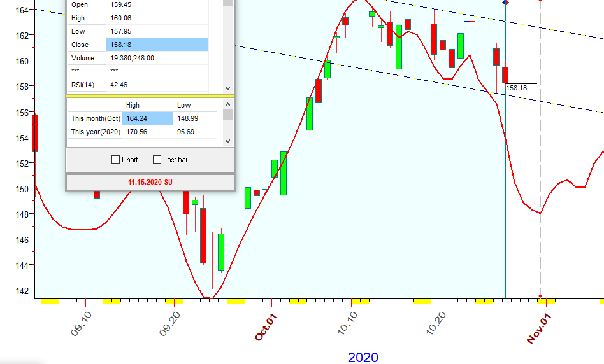Screen dimensions: 604x364
Task: Click the blue diamond marker atop cursor line
Action: tap(505, 3)
